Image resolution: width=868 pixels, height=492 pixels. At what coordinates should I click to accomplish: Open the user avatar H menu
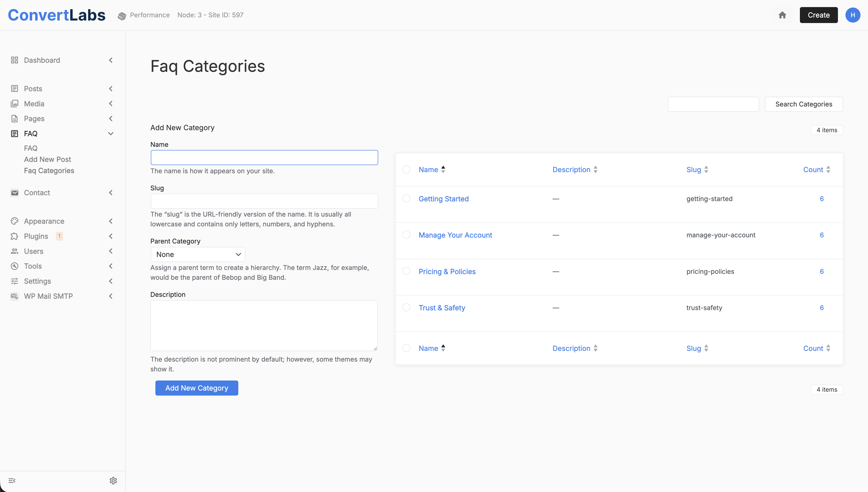[x=853, y=15]
